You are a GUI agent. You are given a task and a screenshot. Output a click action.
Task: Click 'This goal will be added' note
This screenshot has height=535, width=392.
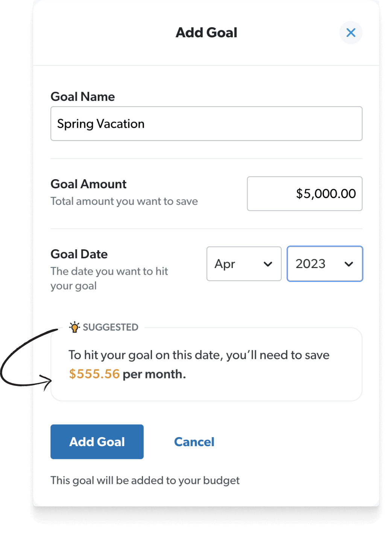pyautogui.click(x=145, y=480)
